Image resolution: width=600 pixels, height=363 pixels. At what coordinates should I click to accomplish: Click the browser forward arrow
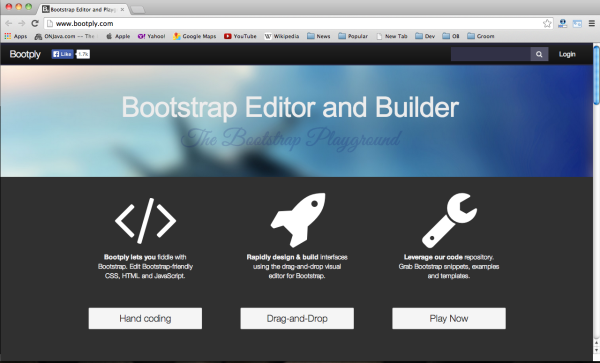21,23
